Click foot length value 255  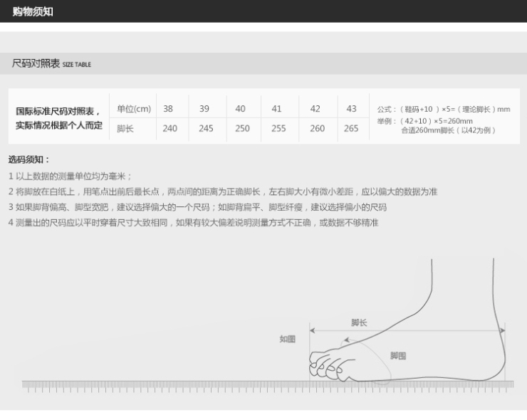tap(278, 128)
